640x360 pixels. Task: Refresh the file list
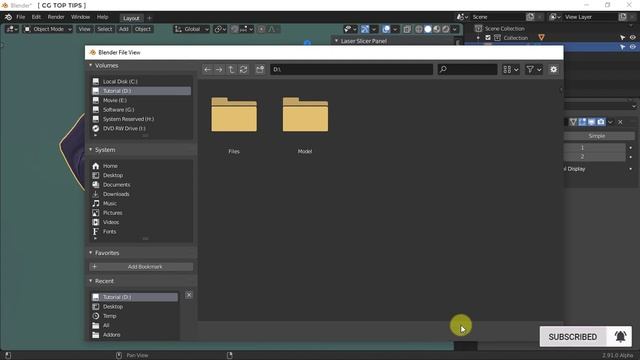[x=243, y=70]
